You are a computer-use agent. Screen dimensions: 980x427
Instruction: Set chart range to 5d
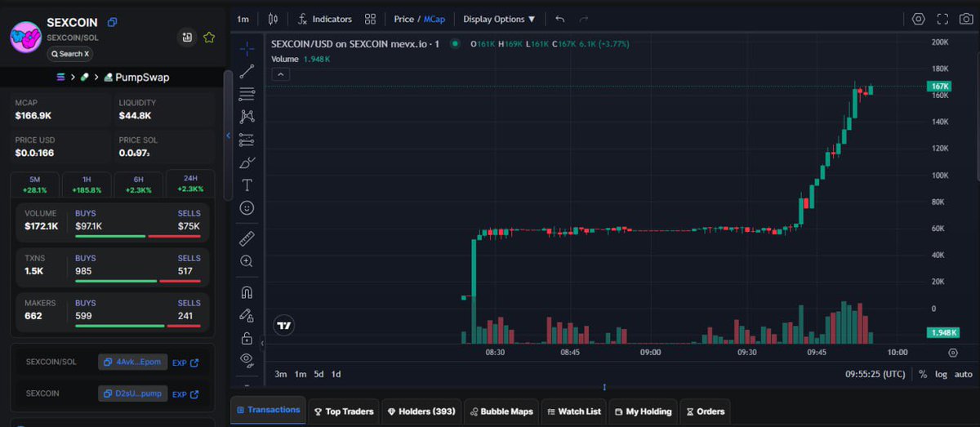pos(318,374)
